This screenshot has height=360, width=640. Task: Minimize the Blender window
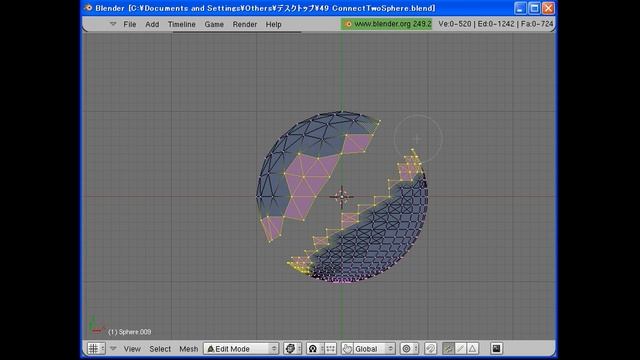(x=520, y=8)
